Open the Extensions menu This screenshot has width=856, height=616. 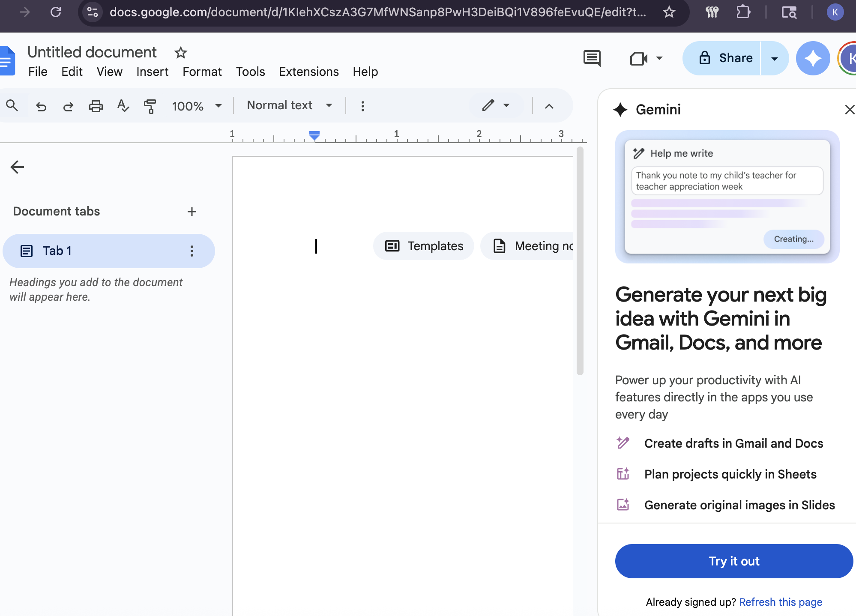(x=308, y=72)
